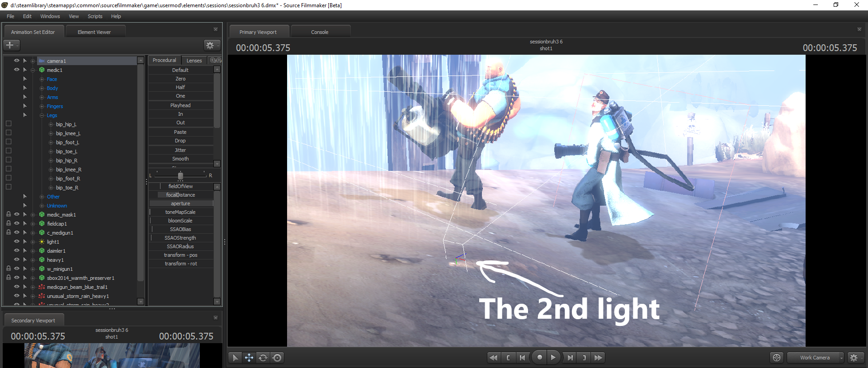Image resolution: width=868 pixels, height=368 pixels.
Task: Click the play button
Action: point(553,357)
